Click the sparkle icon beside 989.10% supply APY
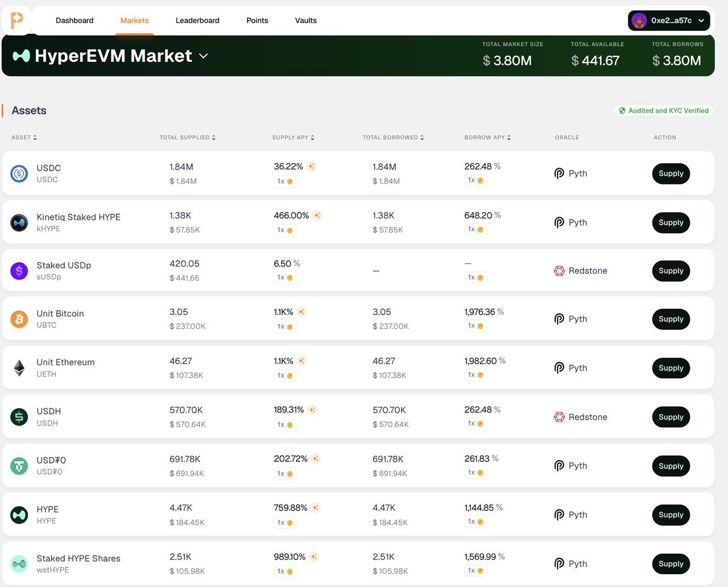The height and width of the screenshot is (587, 728). tap(314, 557)
